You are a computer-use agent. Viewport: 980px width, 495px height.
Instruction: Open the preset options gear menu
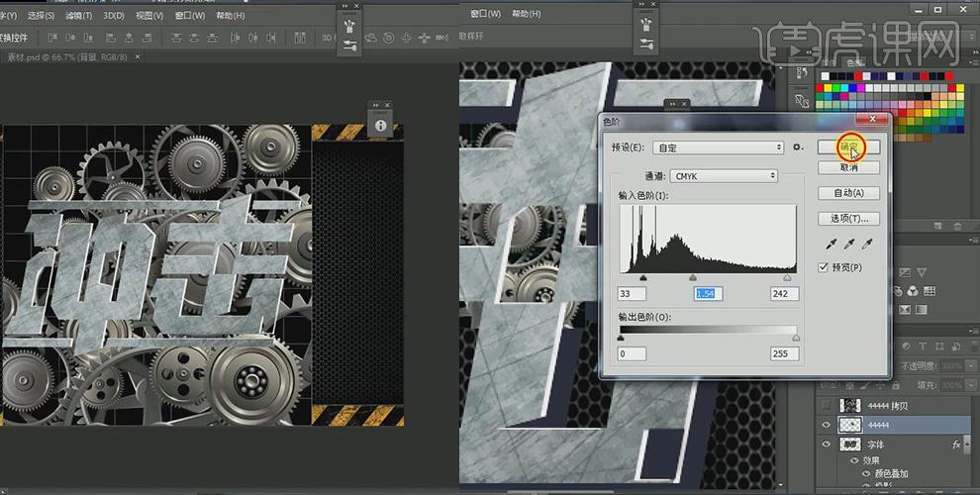(798, 148)
